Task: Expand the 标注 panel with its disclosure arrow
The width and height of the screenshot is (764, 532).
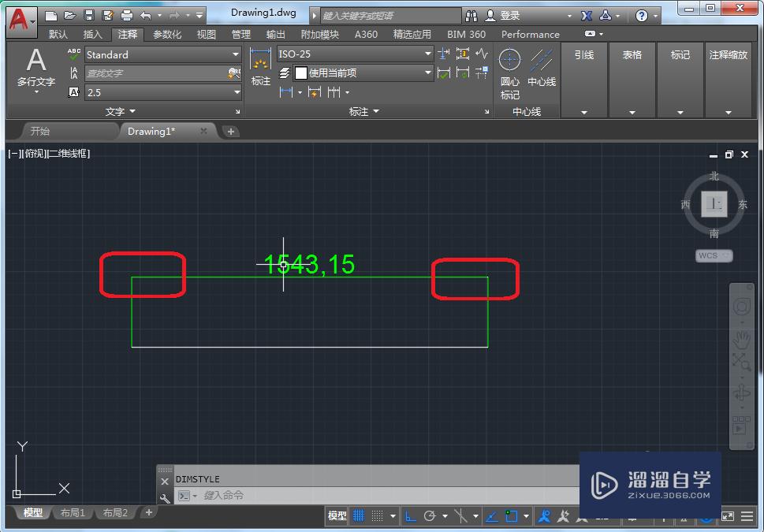Action: pos(376,111)
